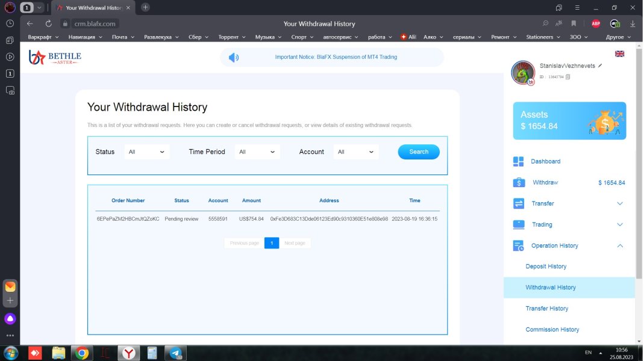Open Deposit History in the sidebar

[x=546, y=266]
